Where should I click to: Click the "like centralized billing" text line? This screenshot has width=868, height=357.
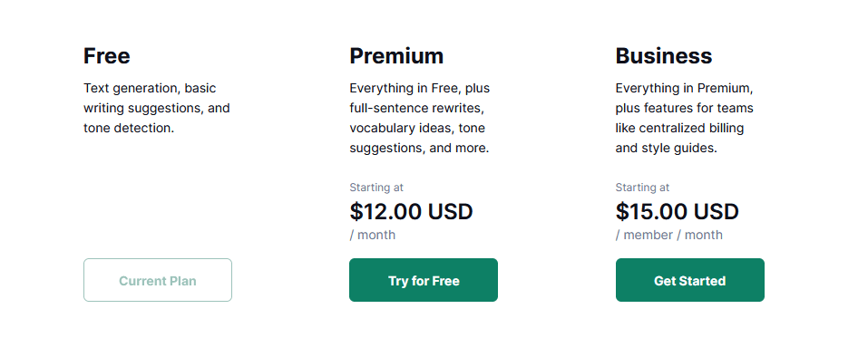pyautogui.click(x=679, y=128)
